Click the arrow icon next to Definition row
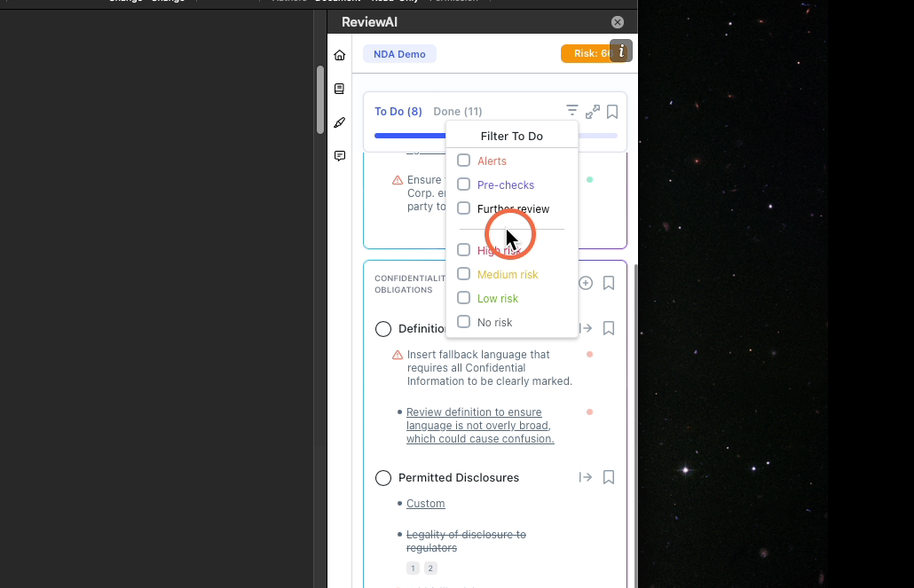Viewport: 914px width, 588px height. pos(586,328)
